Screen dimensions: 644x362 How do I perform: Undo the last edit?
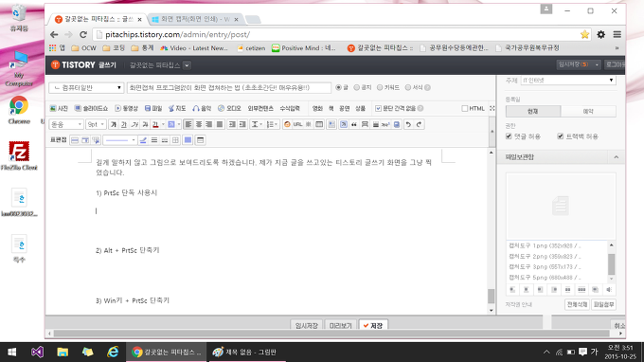pos(408,124)
